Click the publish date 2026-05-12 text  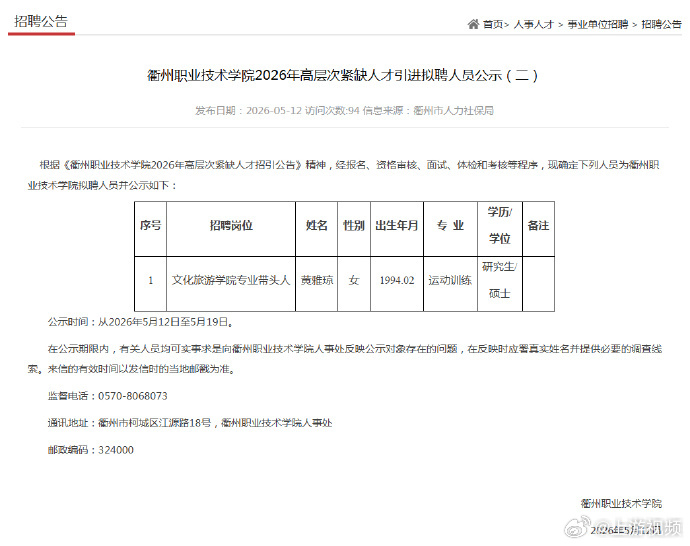pyautogui.click(x=274, y=110)
